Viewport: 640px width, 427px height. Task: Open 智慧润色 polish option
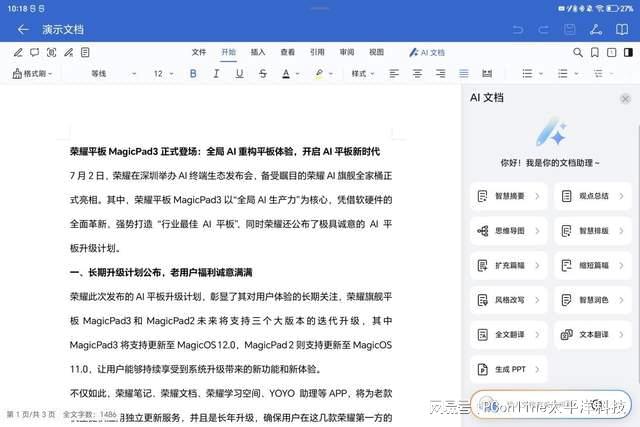[x=593, y=300]
